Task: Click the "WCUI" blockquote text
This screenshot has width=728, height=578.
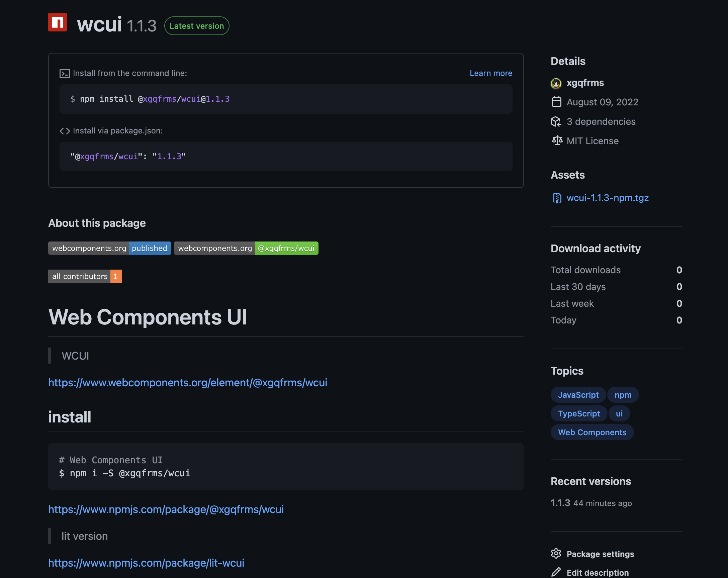Action: pos(75,356)
